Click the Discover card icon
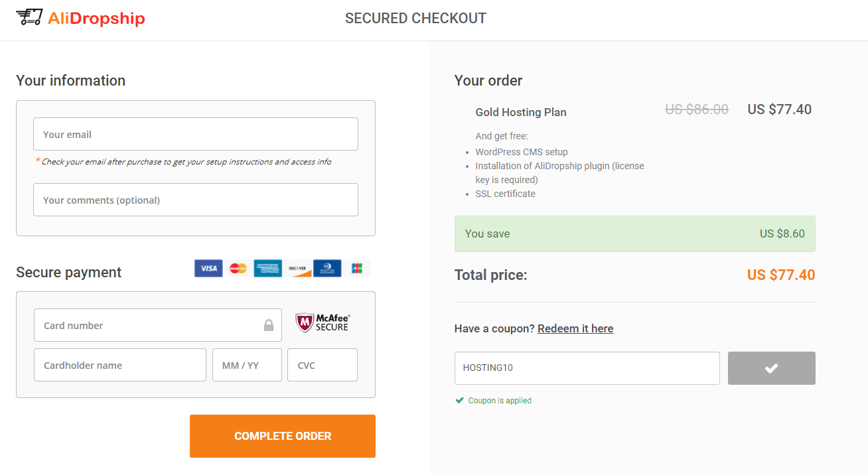 click(297, 268)
